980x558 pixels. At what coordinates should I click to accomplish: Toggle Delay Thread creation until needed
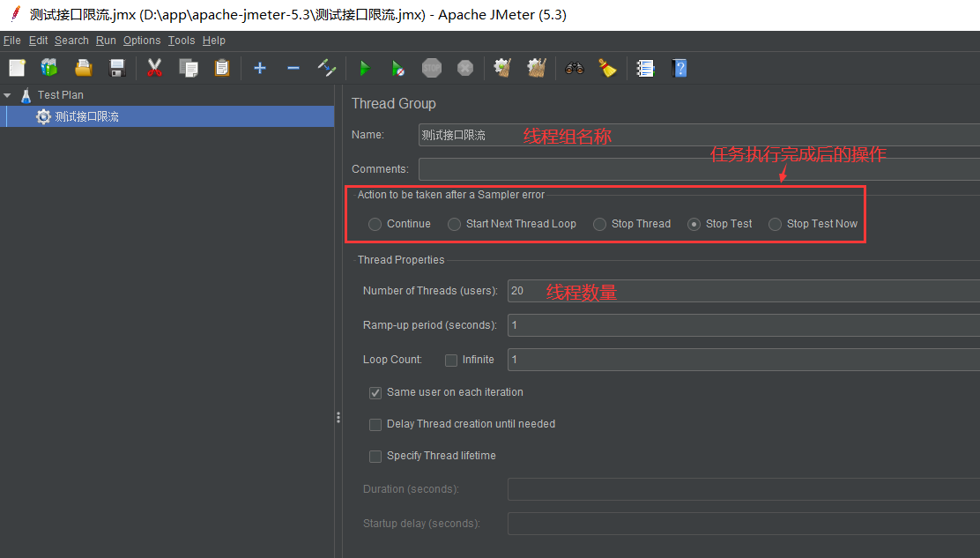375,424
